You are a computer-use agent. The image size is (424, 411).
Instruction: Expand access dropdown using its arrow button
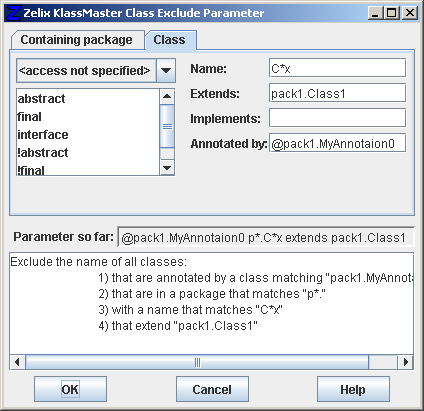166,71
